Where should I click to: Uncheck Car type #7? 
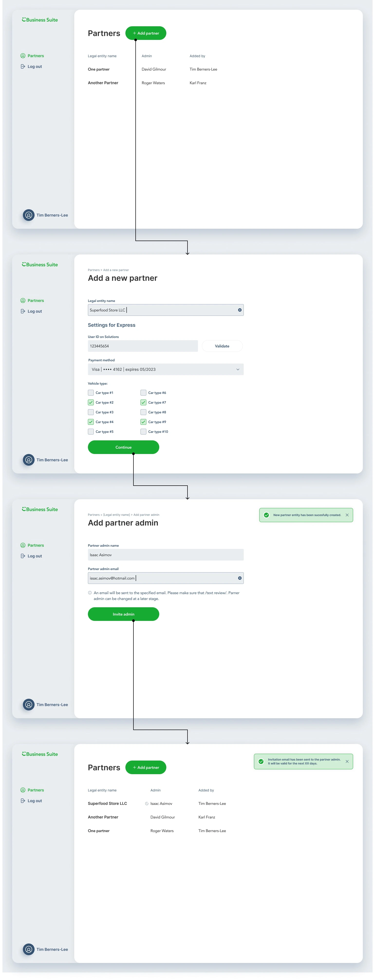pyautogui.click(x=143, y=402)
